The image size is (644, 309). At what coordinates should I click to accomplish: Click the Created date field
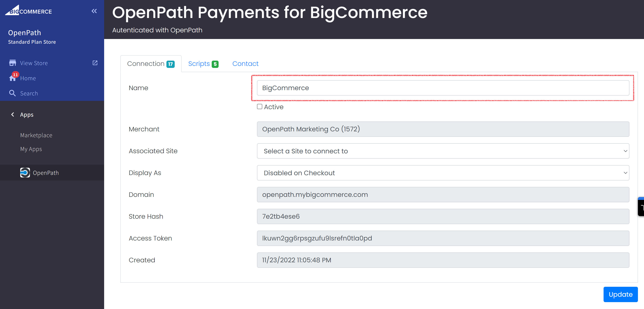click(x=443, y=260)
